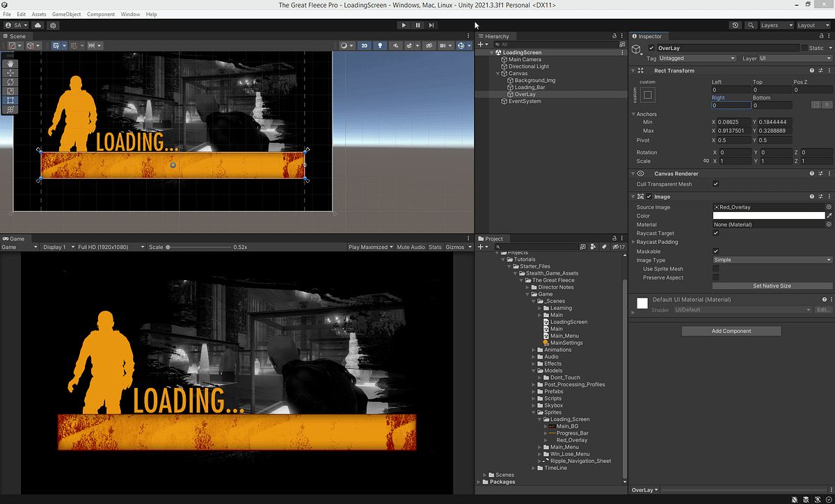Uncheck the Maskable checkbox on the Image component
Viewport: 835px width, 504px height.
click(716, 251)
